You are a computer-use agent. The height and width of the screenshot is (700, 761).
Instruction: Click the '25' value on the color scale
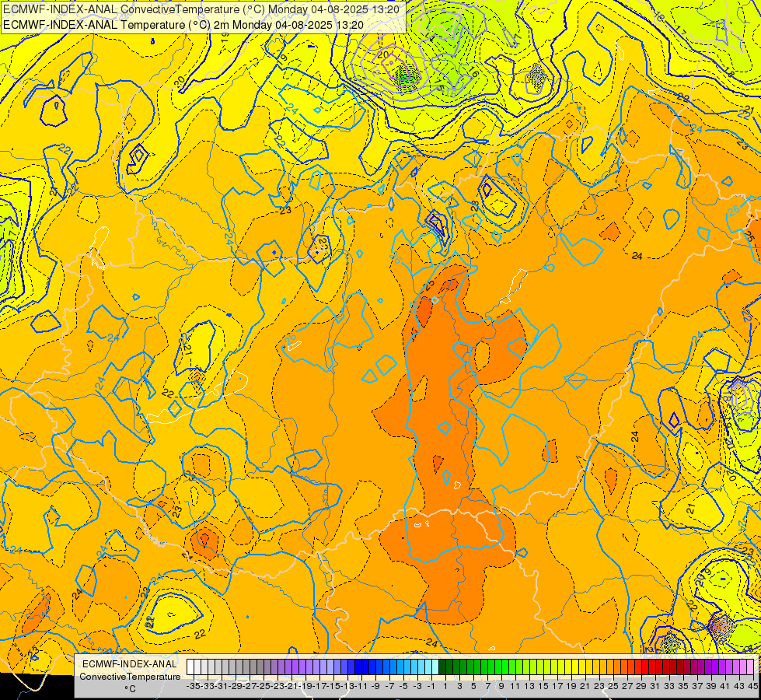[613, 686]
